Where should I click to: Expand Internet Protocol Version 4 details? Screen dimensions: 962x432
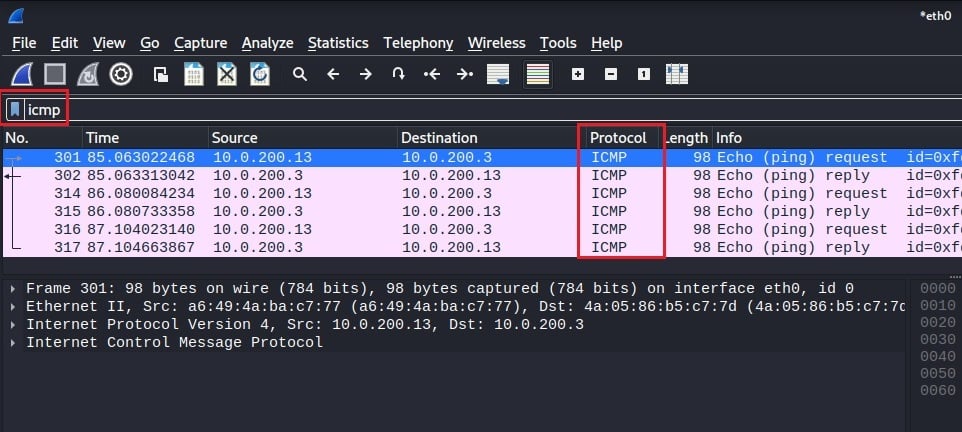(13, 325)
